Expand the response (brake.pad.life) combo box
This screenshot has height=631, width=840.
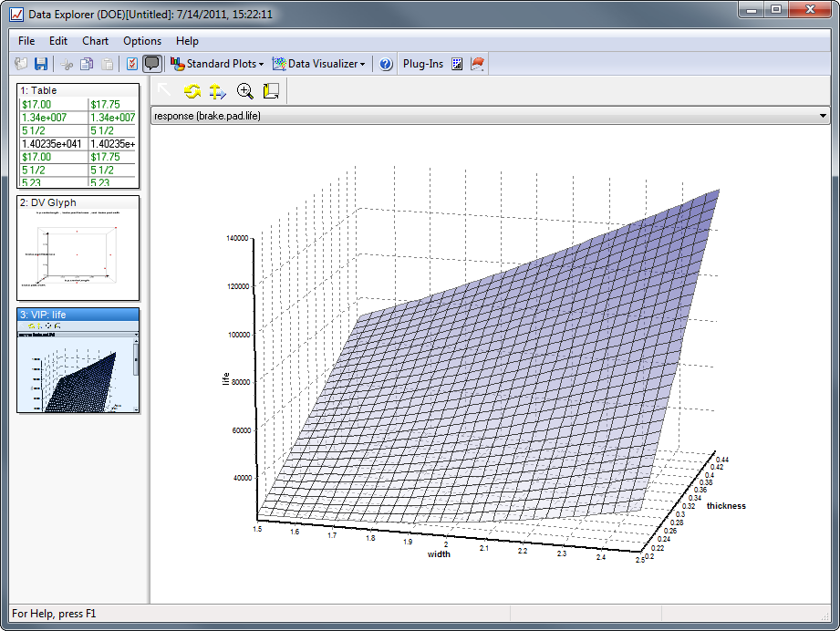pos(823,116)
